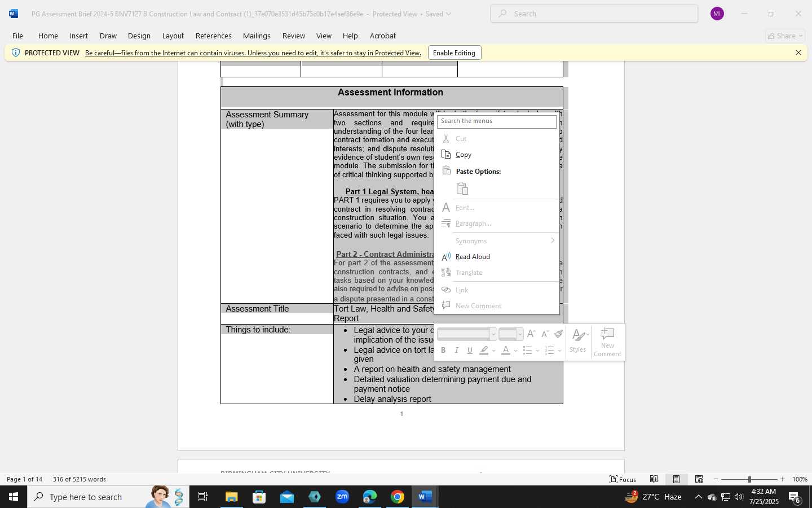Choose Read Aloud from context menu
This screenshot has width=812, height=508.
[497, 257]
